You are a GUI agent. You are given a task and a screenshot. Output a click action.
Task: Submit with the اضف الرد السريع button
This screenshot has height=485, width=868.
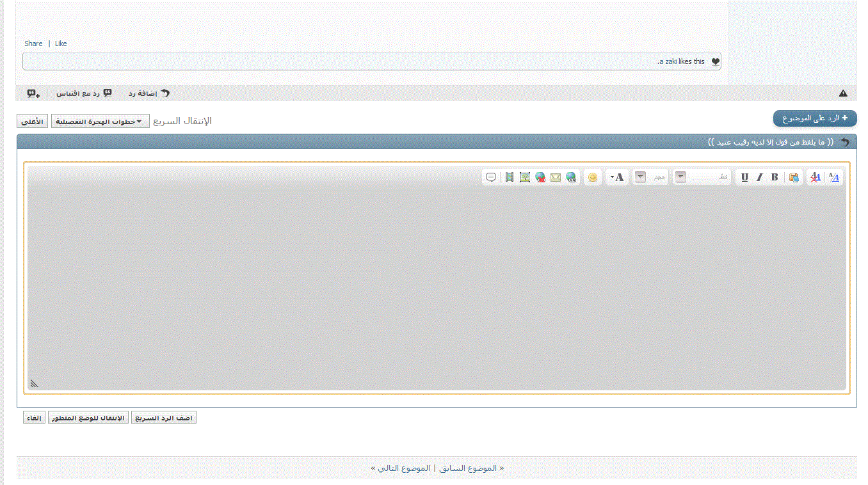pos(163,418)
